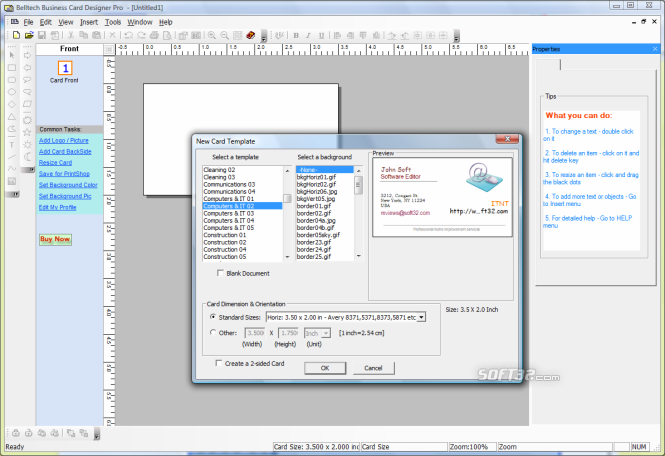Screen dimensions: 665x456
Task: Click the Copy icon in the toolbar
Action: [x=84, y=35]
